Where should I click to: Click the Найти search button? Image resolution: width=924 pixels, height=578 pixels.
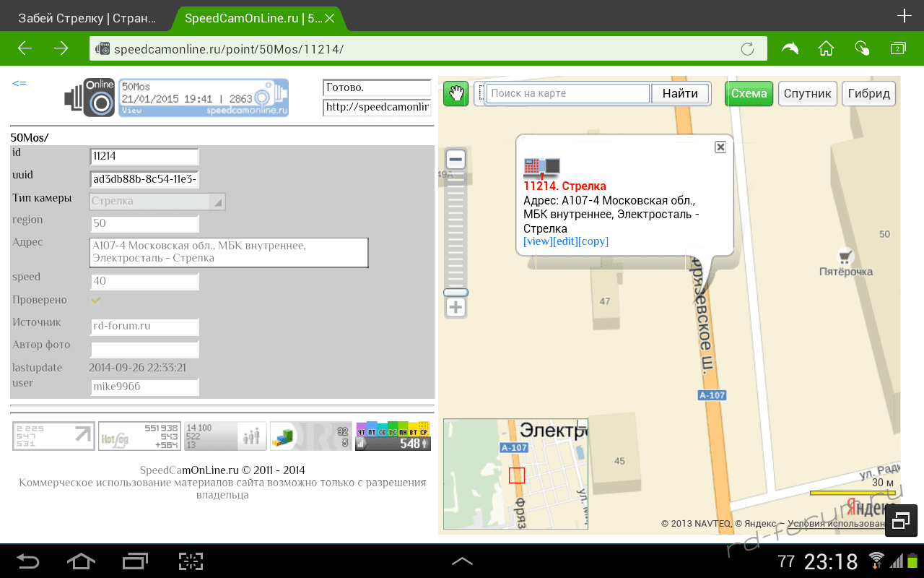pos(680,93)
